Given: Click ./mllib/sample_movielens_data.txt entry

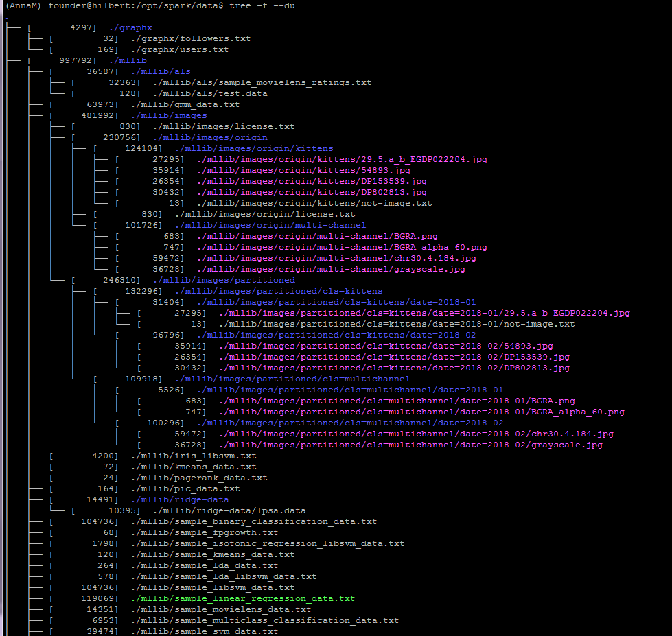Looking at the screenshot, I should click(221, 609).
